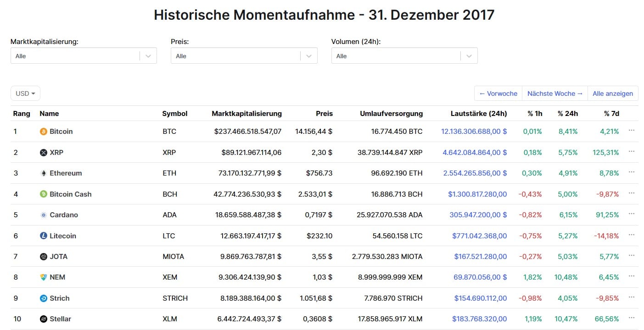Sort by Preis column header

324,114
